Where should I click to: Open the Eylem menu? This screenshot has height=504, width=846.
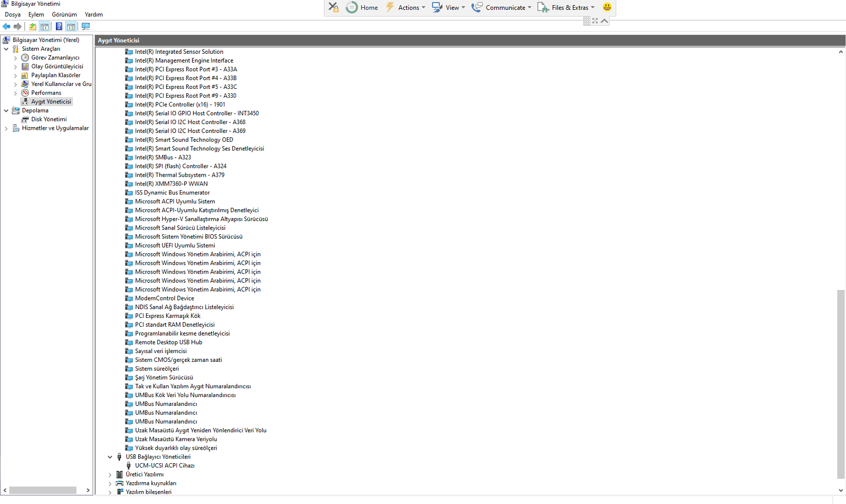click(x=36, y=14)
